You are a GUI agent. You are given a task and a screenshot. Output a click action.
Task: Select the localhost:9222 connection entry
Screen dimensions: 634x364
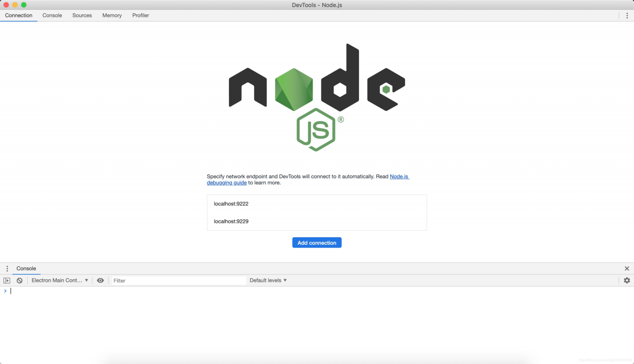(231, 204)
